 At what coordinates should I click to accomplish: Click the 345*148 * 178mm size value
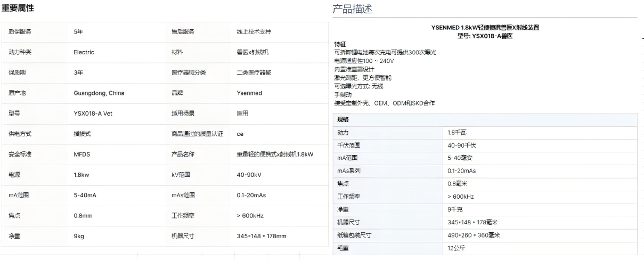262,236
